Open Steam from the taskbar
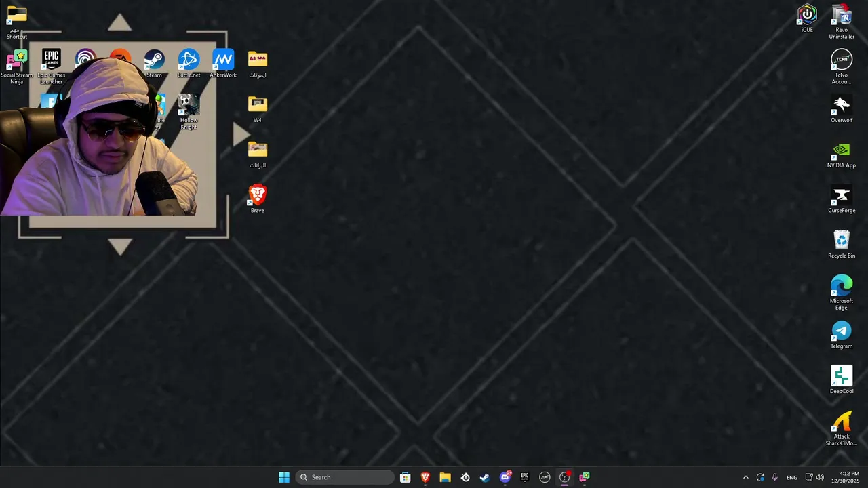The image size is (868, 488). point(485,477)
